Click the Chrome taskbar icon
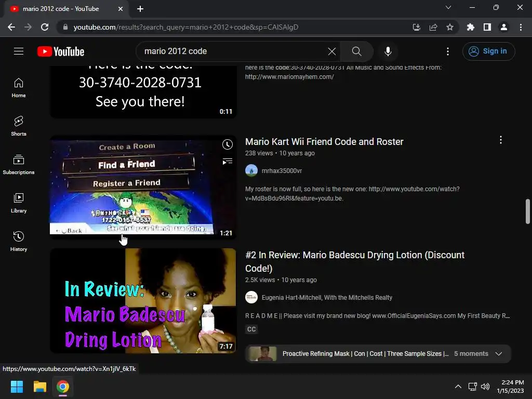The height and width of the screenshot is (399, 532). (x=63, y=387)
